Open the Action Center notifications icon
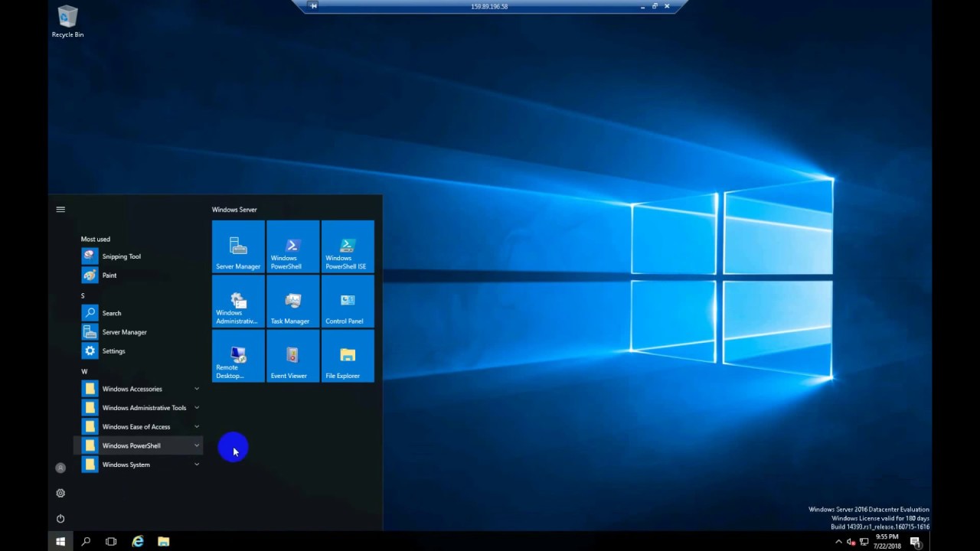Viewport: 980px width, 551px height. tap(915, 542)
